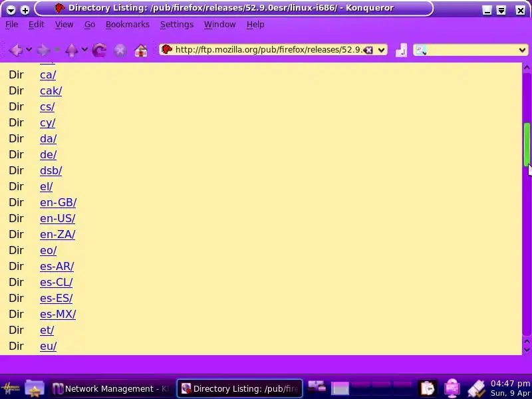The image size is (532, 399).
Task: Open the File menu
Action: coord(12,25)
